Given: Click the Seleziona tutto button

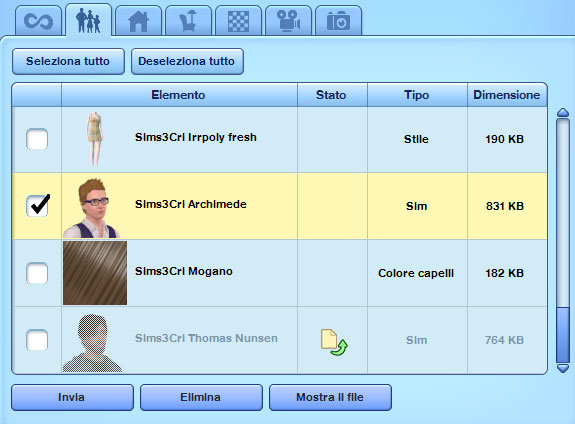Looking at the screenshot, I should coord(68,61).
